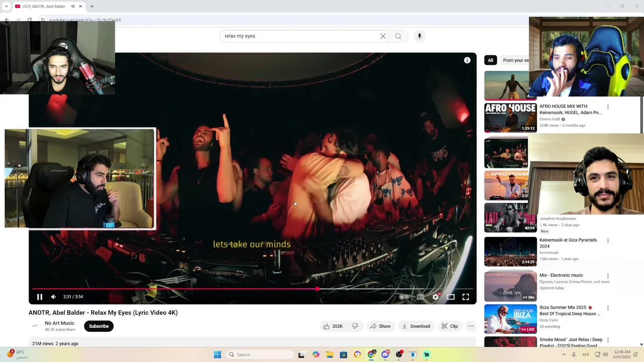Open File Explorer from the taskbar
This screenshot has width=644, height=362.
(330, 355)
